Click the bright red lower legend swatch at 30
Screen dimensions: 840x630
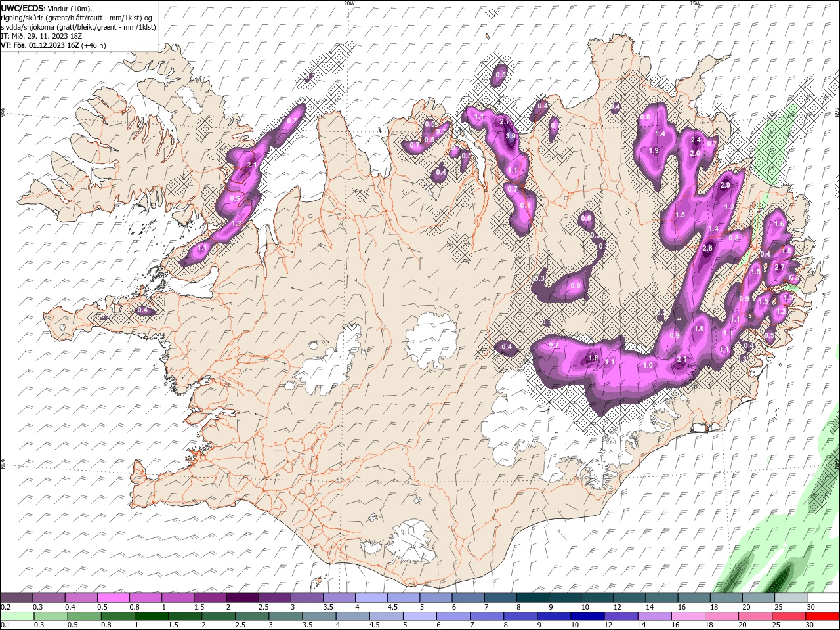pyautogui.click(x=823, y=616)
